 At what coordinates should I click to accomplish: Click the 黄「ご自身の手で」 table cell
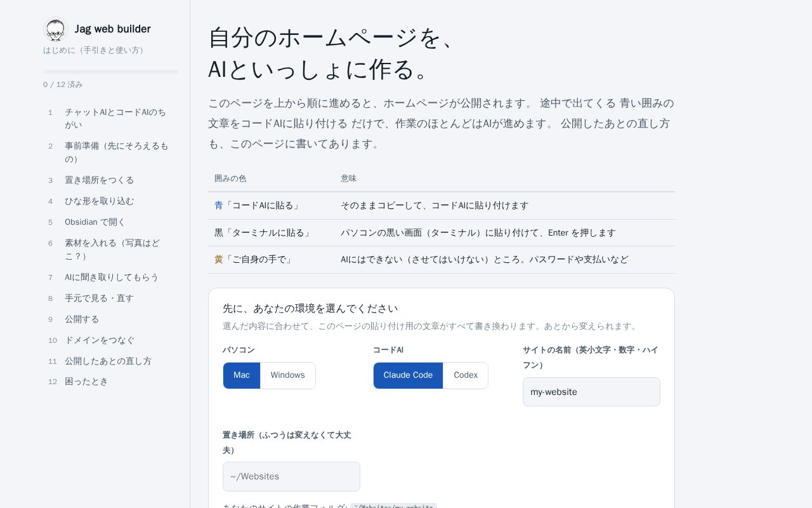point(271,260)
